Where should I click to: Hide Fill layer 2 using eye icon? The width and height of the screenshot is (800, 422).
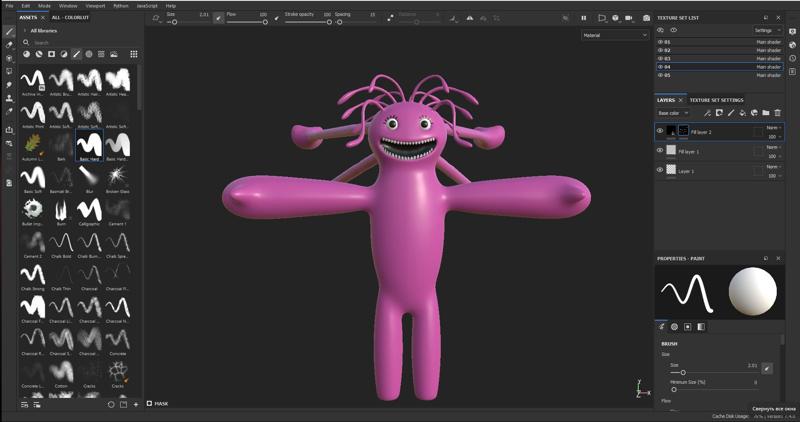(660, 131)
